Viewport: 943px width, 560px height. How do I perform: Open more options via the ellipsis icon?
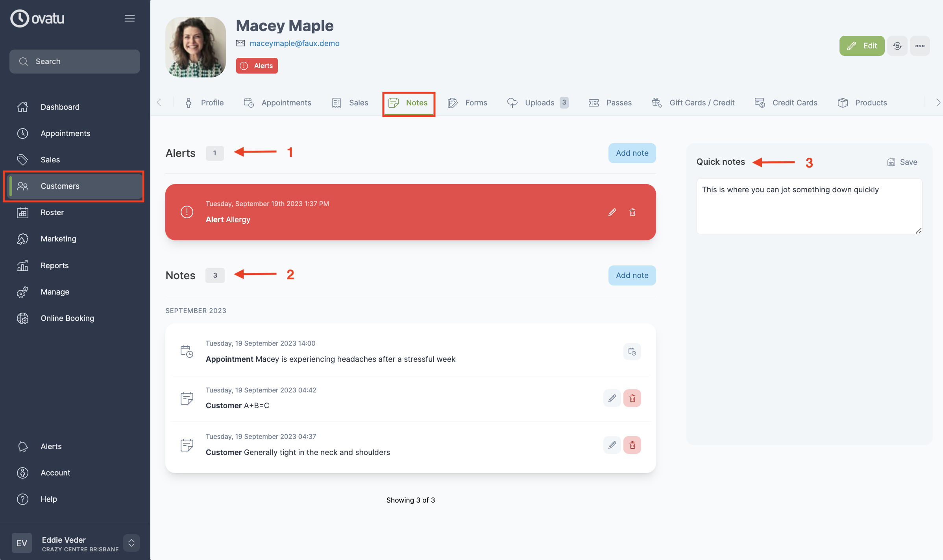point(920,46)
